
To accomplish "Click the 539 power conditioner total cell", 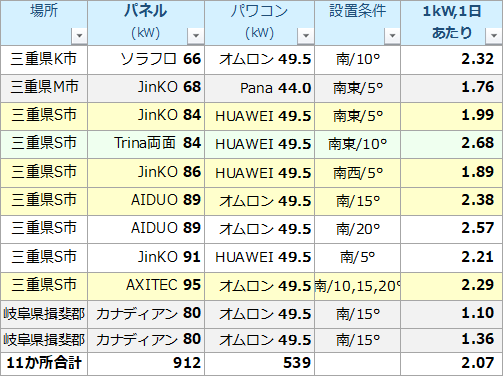I will pos(260,364).
